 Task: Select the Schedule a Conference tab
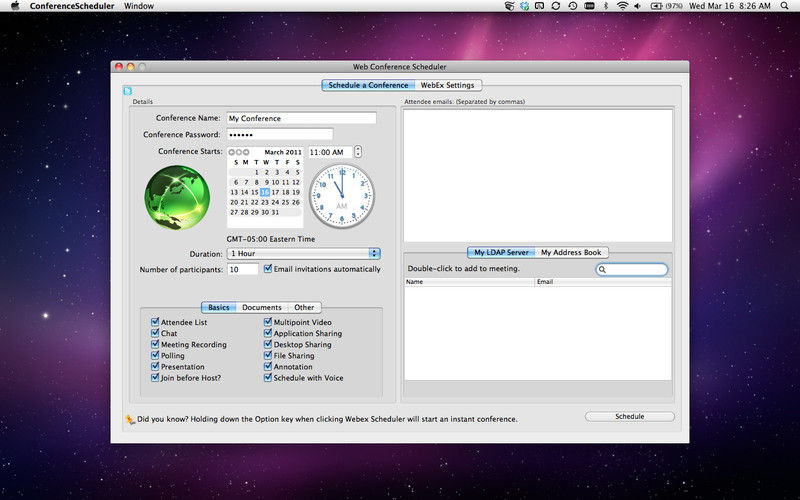[368, 85]
